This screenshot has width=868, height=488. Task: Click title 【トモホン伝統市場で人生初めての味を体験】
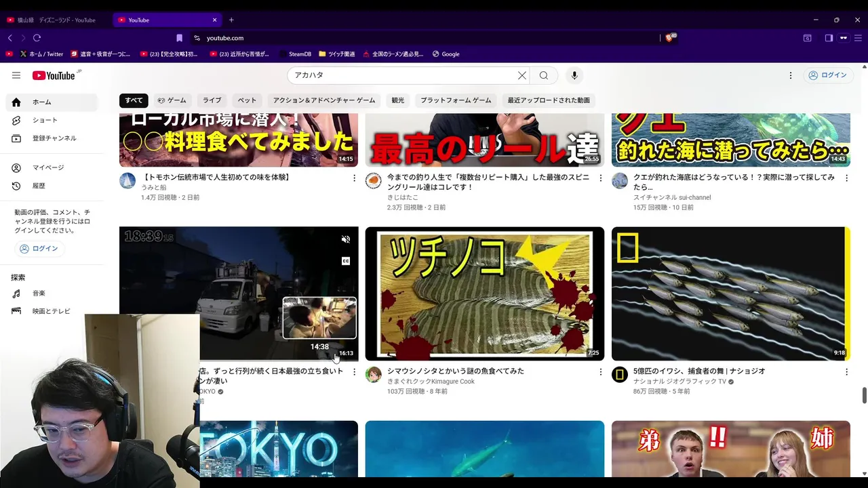tap(216, 178)
